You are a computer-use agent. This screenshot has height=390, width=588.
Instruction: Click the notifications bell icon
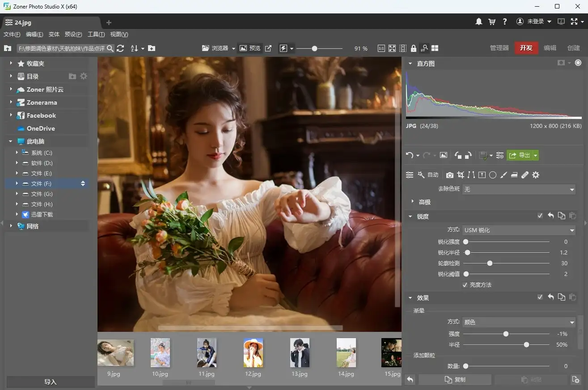click(479, 21)
